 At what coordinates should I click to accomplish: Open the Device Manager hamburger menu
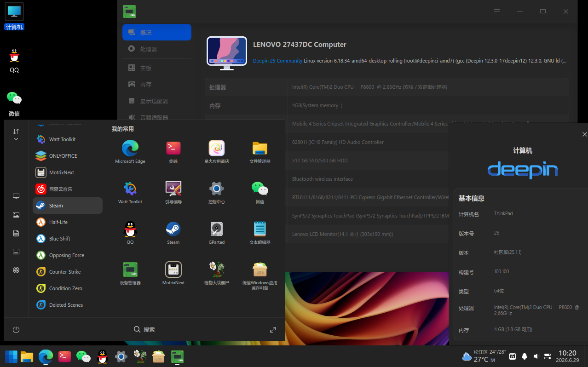[x=496, y=11]
